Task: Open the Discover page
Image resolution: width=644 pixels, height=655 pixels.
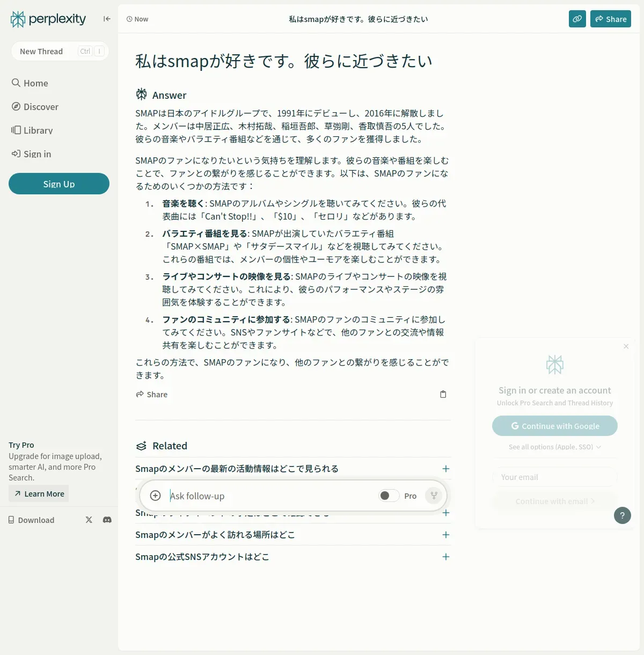Action: [x=35, y=107]
